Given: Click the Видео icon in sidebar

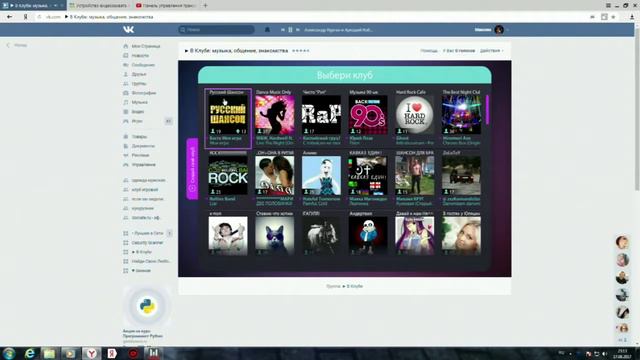Looking at the screenshot, I should tap(126, 112).
